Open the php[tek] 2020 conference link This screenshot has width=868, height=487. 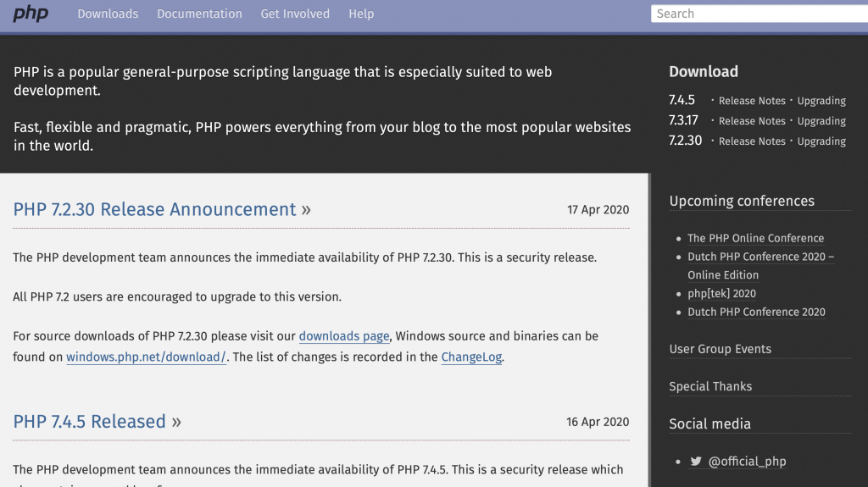(x=721, y=293)
